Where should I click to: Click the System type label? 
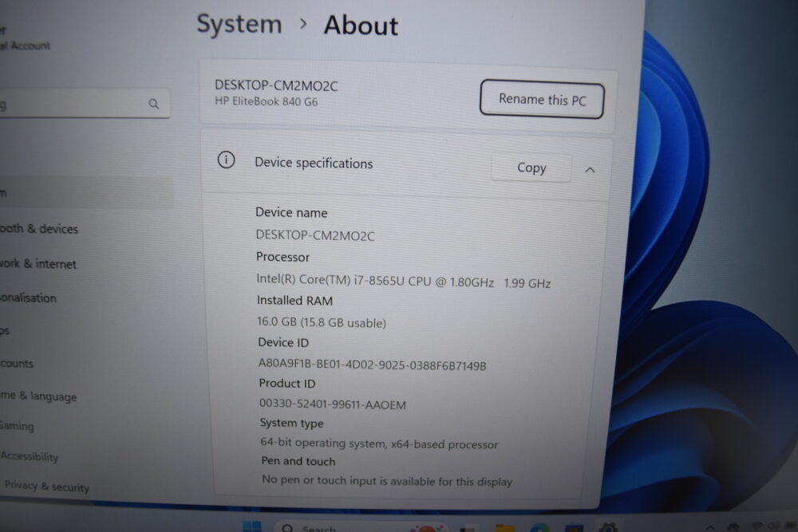(291, 424)
